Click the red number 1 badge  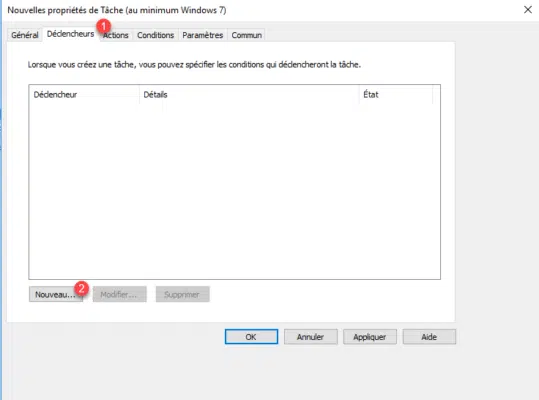[x=103, y=26]
